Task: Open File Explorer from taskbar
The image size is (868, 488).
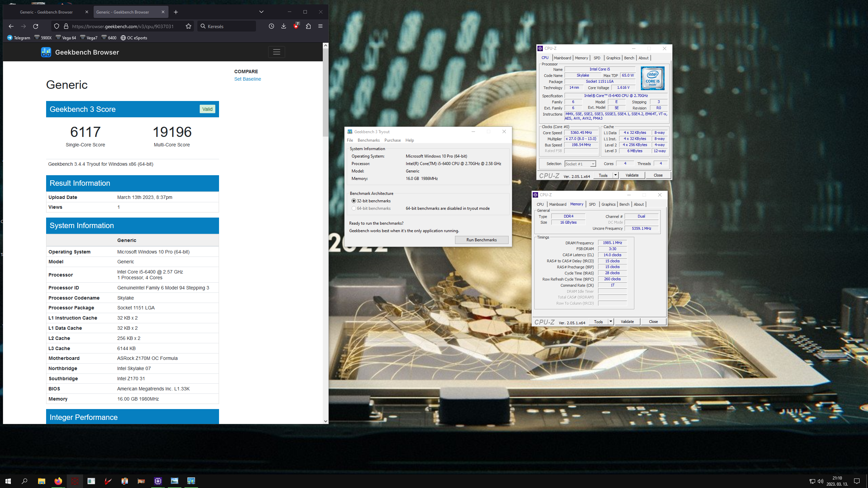Action: pyautogui.click(x=41, y=481)
